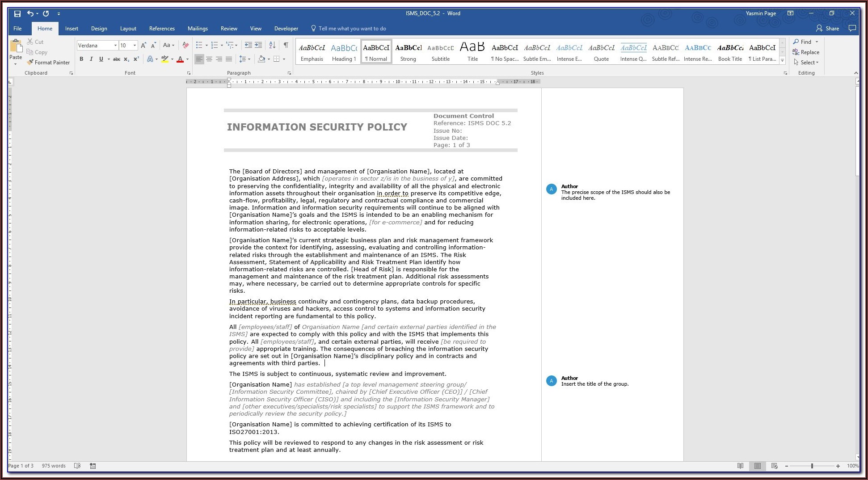Click the Replace button
The image size is (868, 480).
(x=806, y=52)
